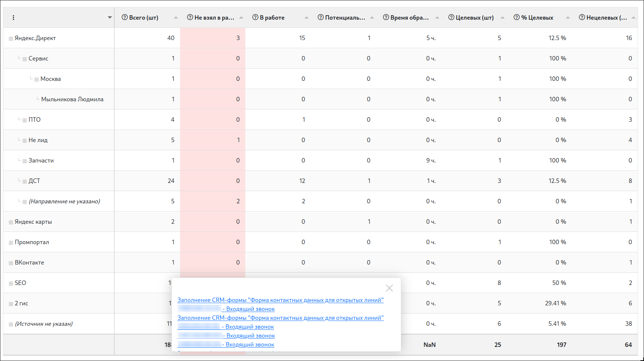Click the footer total 25
Viewport: 644px width, 361px height.
coord(498,345)
